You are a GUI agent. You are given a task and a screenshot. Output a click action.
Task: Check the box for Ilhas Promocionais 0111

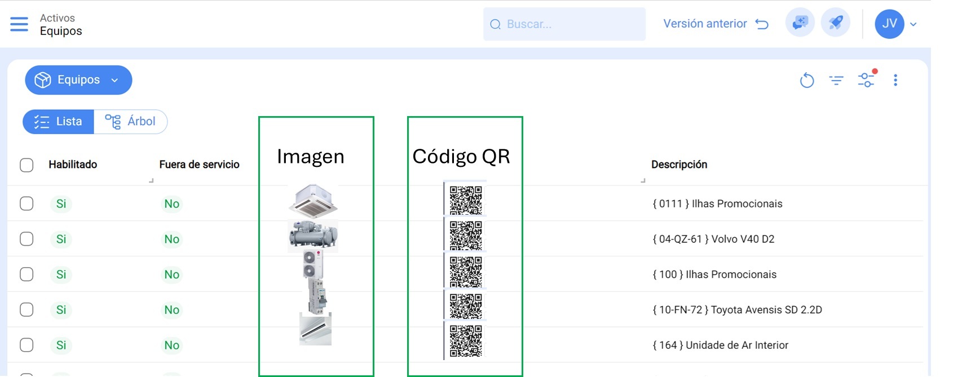pos(27,203)
